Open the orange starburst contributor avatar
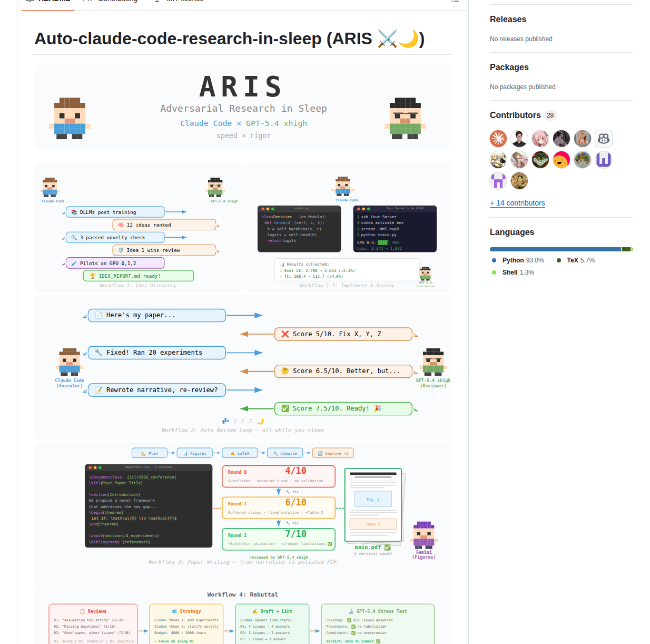Screen dimensions: 650x644 coord(498,138)
